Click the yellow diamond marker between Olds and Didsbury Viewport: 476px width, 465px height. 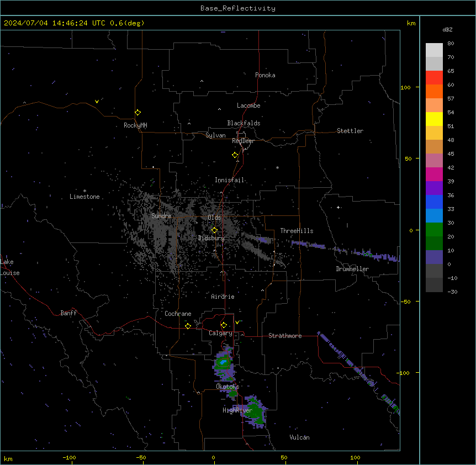coord(215,230)
